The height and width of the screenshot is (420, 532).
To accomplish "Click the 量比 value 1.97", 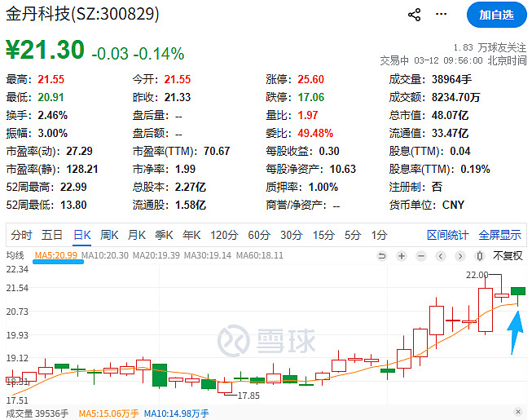I will click(x=308, y=116).
